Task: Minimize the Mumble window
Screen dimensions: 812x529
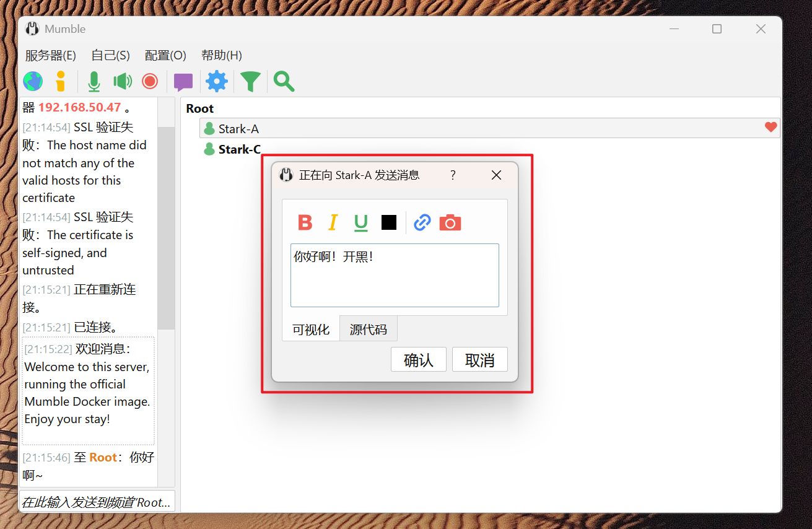Action: point(673,28)
